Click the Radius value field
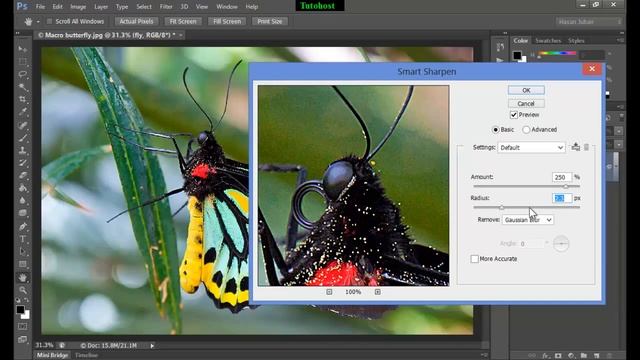This screenshot has height=360, width=640. [x=562, y=198]
